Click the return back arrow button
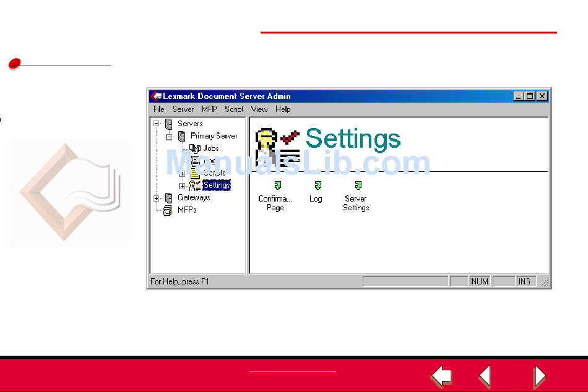Screen dimensions: 588x392 [442, 375]
